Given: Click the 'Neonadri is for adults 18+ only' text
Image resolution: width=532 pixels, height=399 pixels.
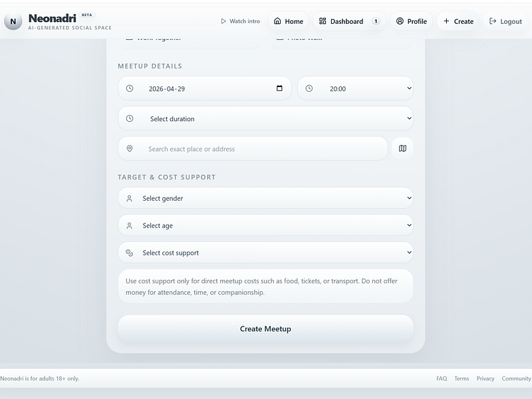Looking at the screenshot, I should tap(40, 378).
